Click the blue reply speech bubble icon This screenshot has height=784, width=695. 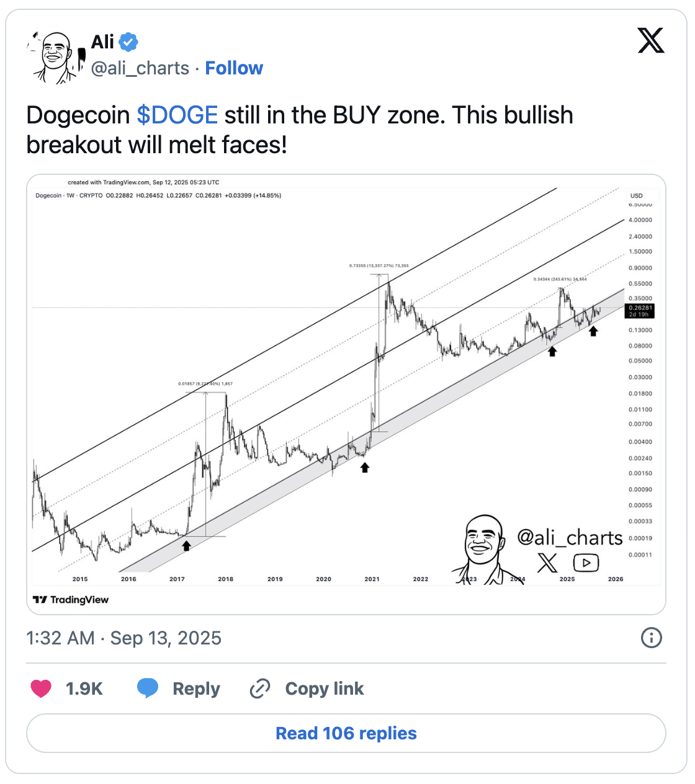tap(148, 688)
